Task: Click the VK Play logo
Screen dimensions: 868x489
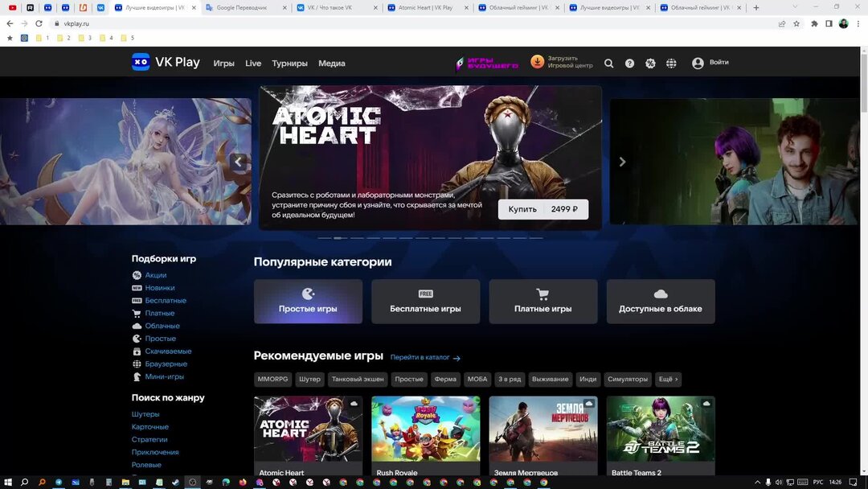Action: click(x=166, y=62)
